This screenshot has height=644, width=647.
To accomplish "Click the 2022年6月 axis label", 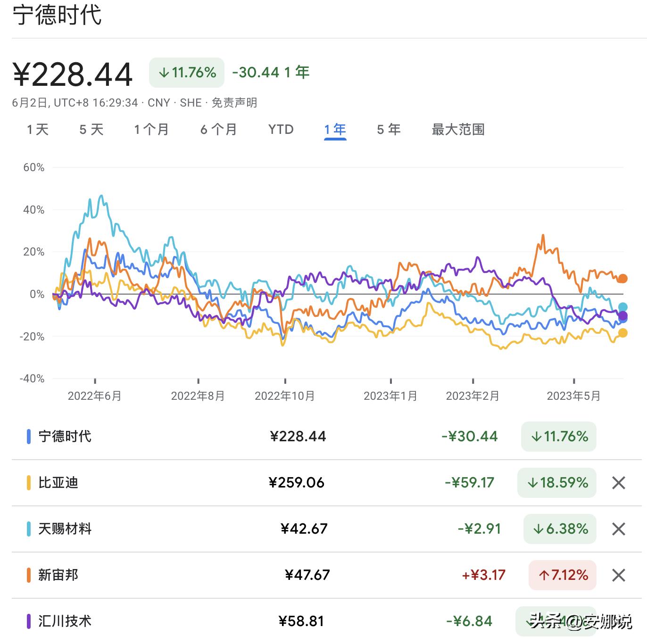I will 95,396.
